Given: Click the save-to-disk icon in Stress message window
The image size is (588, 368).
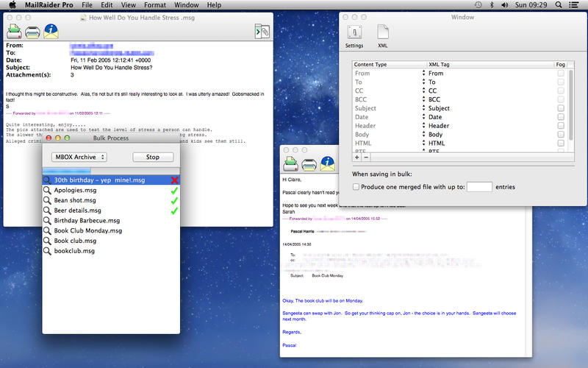Looking at the screenshot, I should coord(14,31).
